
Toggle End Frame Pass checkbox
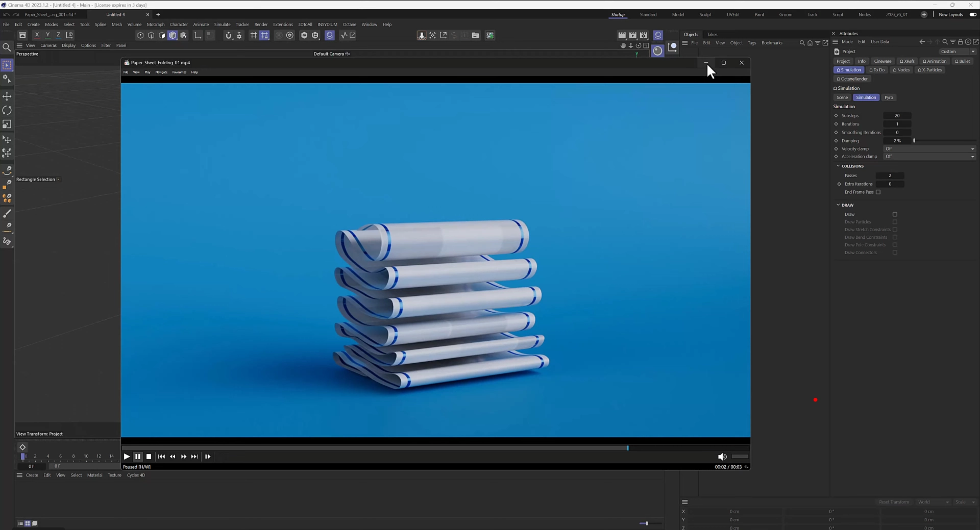(878, 192)
